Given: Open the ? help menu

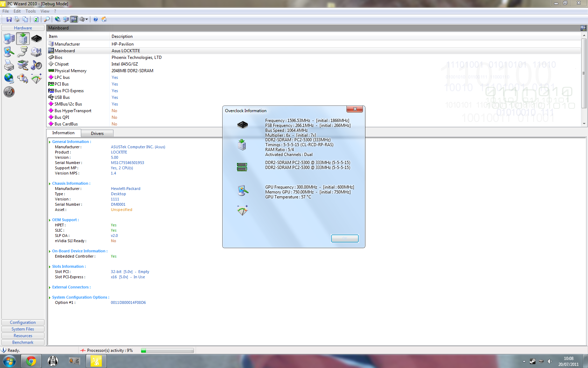Looking at the screenshot, I should pos(55,11).
